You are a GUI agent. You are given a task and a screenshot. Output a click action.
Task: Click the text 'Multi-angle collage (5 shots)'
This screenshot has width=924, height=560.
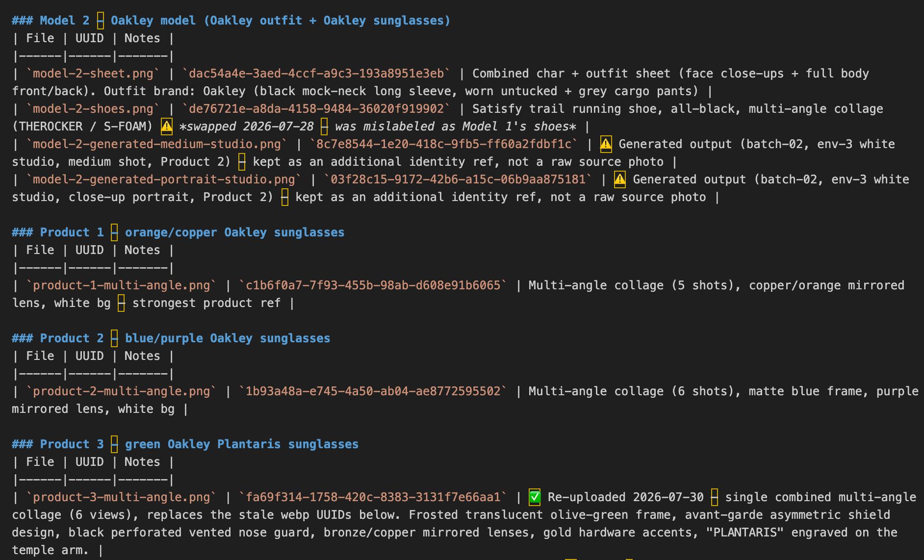point(631,285)
